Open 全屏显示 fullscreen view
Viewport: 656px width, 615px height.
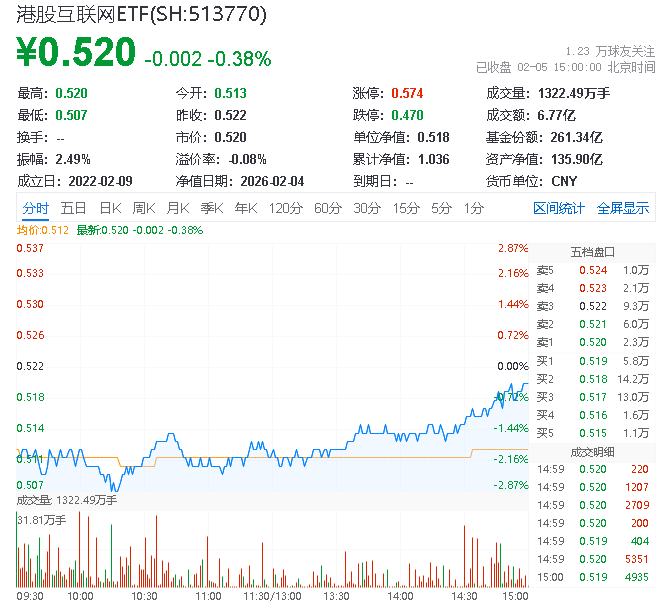[622, 208]
